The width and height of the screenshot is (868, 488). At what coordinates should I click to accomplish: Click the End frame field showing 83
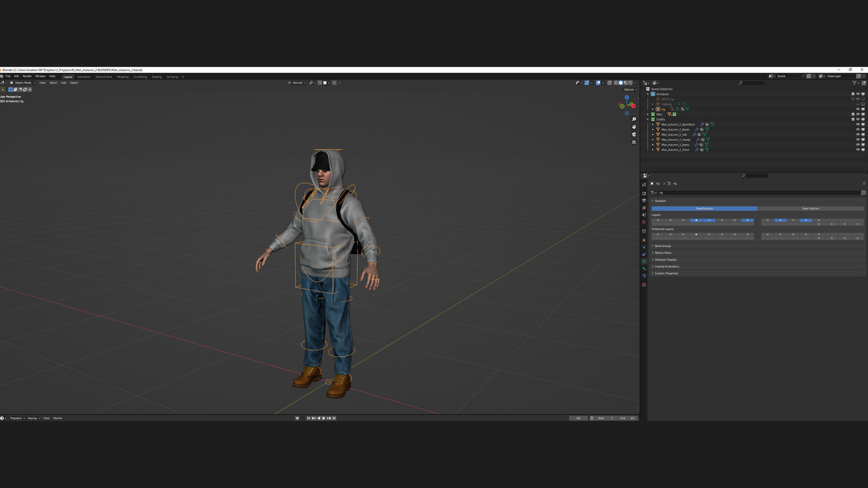click(x=627, y=418)
